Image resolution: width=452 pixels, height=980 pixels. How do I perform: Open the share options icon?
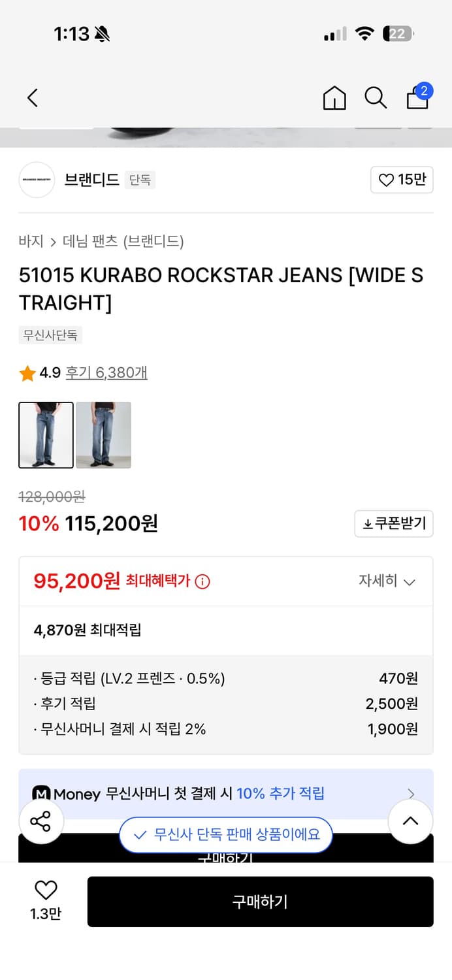41,821
